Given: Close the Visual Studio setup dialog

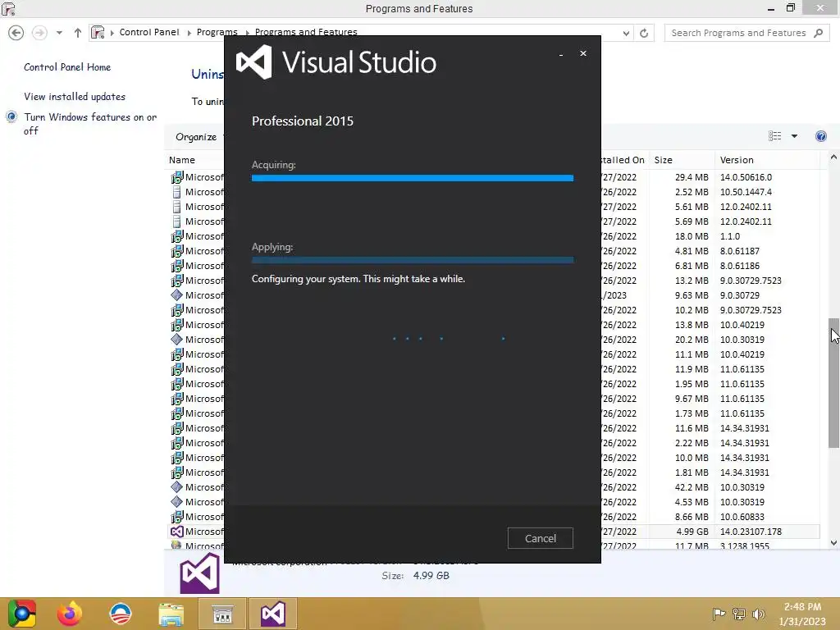Looking at the screenshot, I should click(x=583, y=53).
